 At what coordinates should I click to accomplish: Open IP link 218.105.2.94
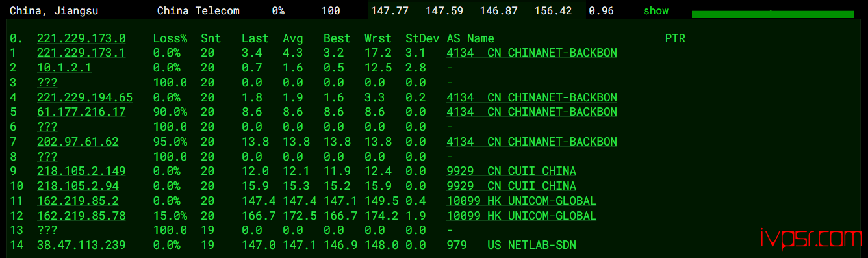tap(78, 186)
